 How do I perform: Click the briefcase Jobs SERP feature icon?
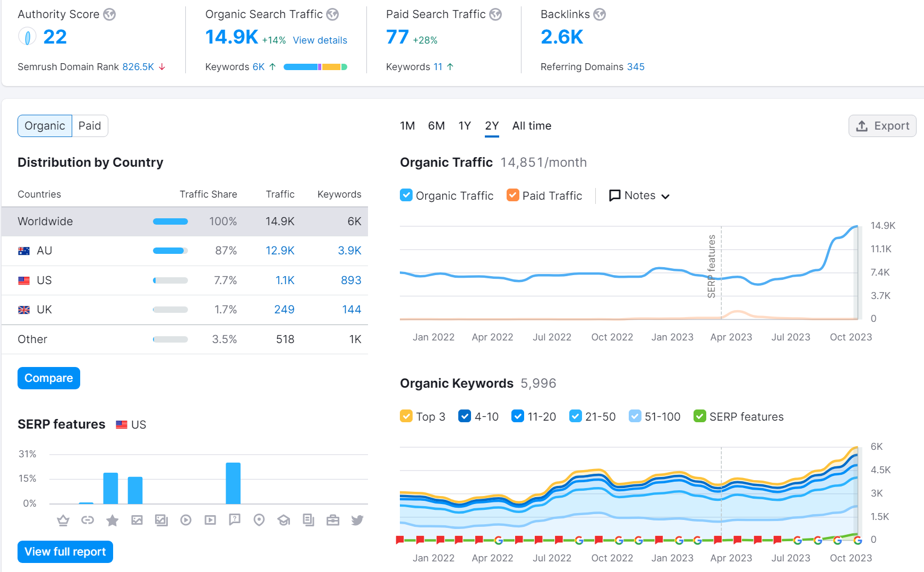coord(333,520)
